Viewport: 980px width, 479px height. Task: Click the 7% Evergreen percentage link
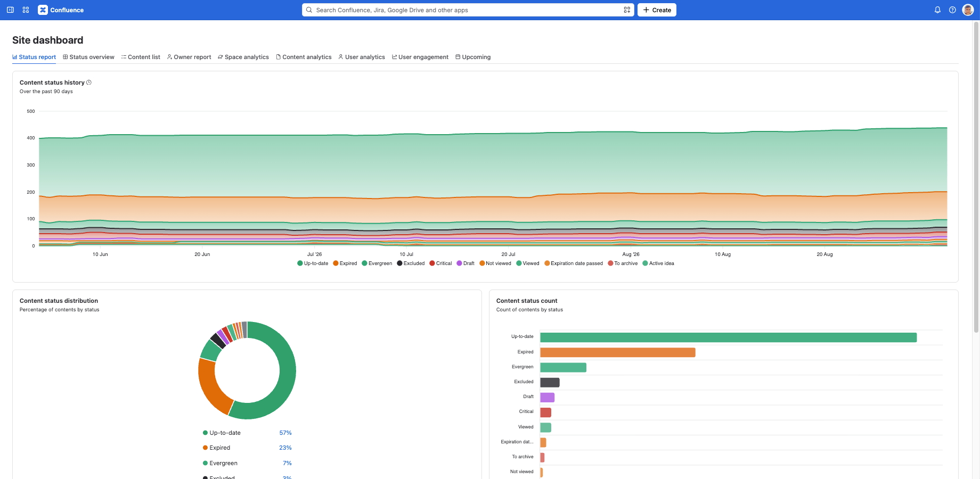point(287,464)
